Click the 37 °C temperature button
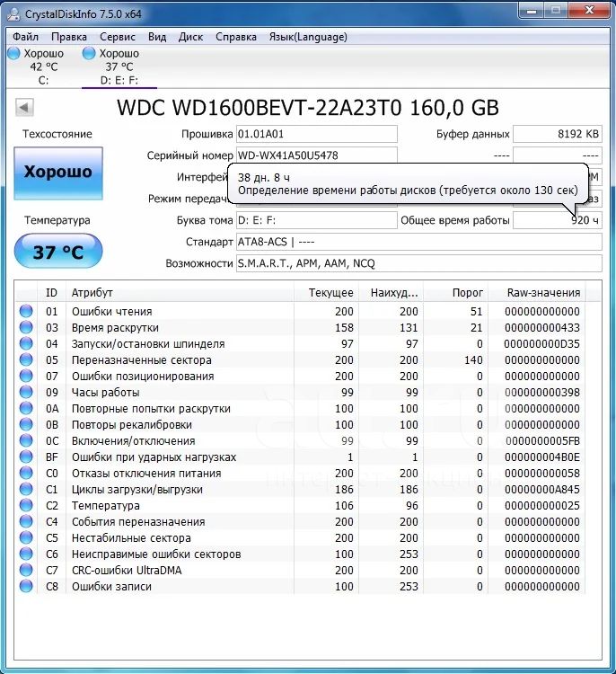The image size is (616, 674). point(58,252)
